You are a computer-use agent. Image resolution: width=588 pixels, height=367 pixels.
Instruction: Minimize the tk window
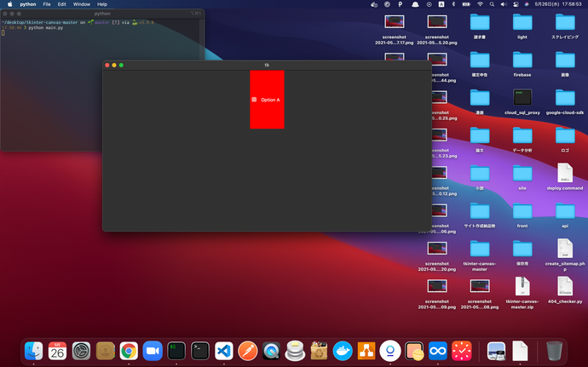click(114, 66)
